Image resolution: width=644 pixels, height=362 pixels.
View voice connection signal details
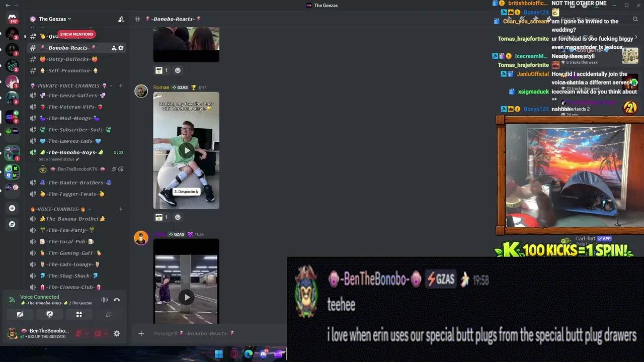tap(12, 300)
